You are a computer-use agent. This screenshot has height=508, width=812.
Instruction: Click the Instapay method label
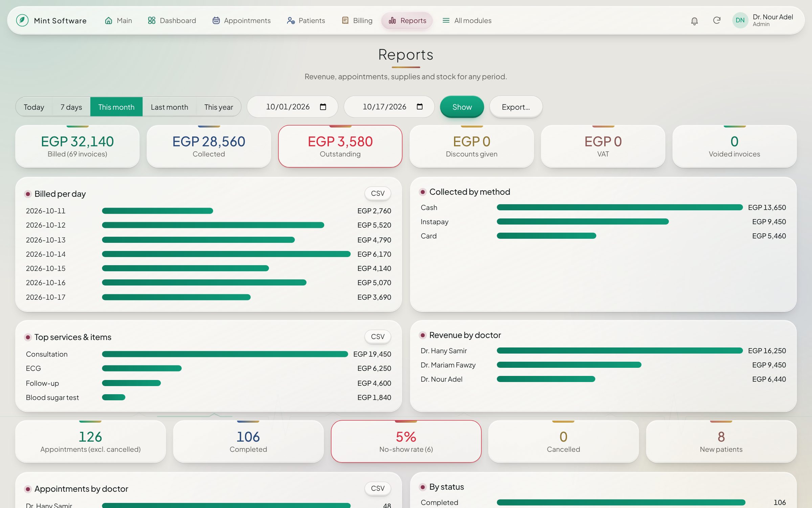434,221
